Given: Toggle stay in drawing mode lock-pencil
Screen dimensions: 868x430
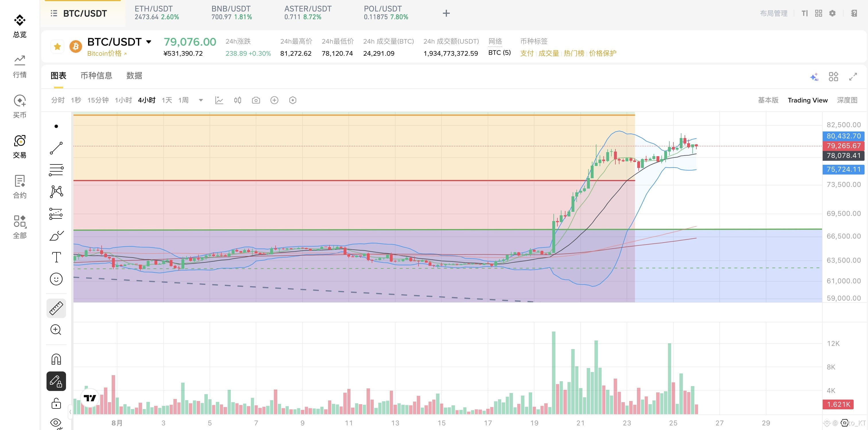Looking at the screenshot, I should pyautogui.click(x=56, y=381).
